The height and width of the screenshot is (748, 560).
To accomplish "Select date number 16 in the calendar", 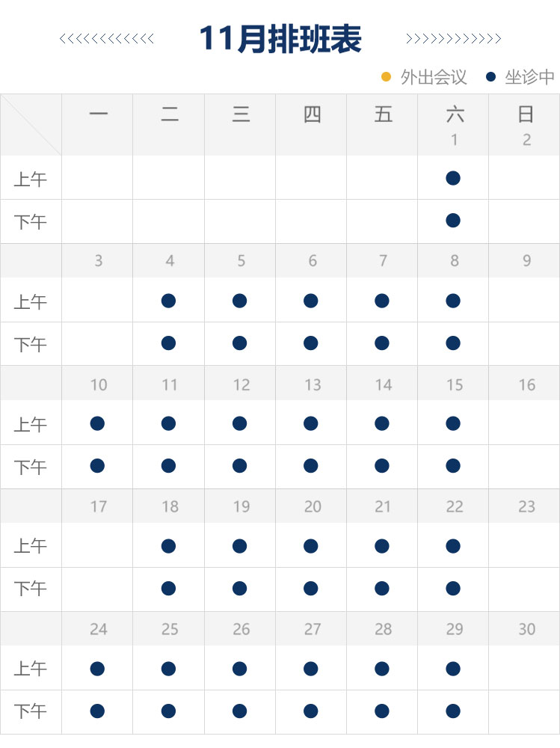I will point(526,384).
